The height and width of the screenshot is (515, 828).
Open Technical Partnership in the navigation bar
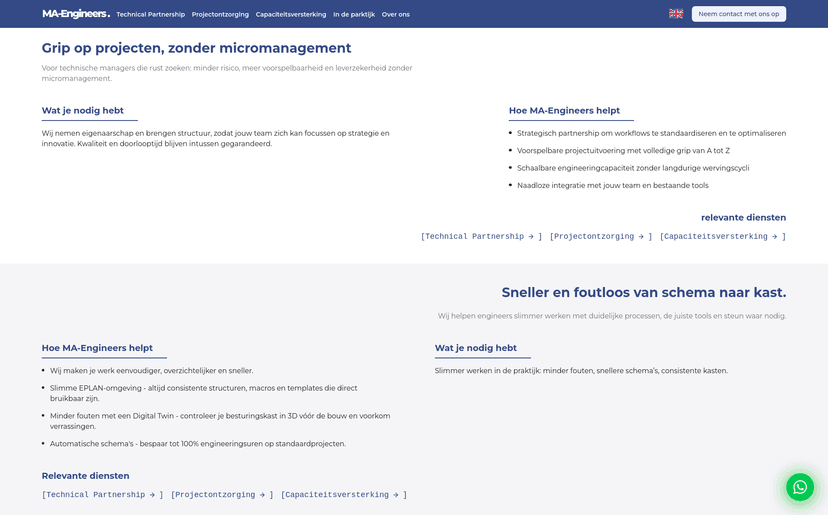coord(150,14)
